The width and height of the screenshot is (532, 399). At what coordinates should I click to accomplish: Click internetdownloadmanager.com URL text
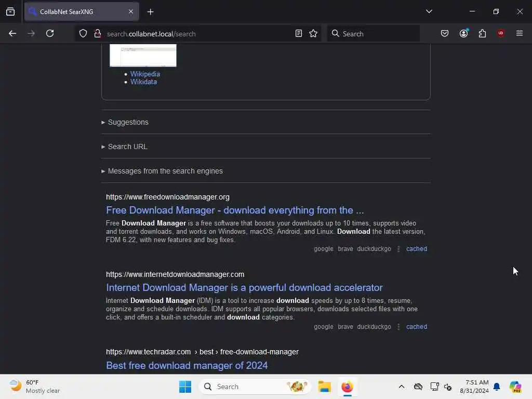coord(175,274)
